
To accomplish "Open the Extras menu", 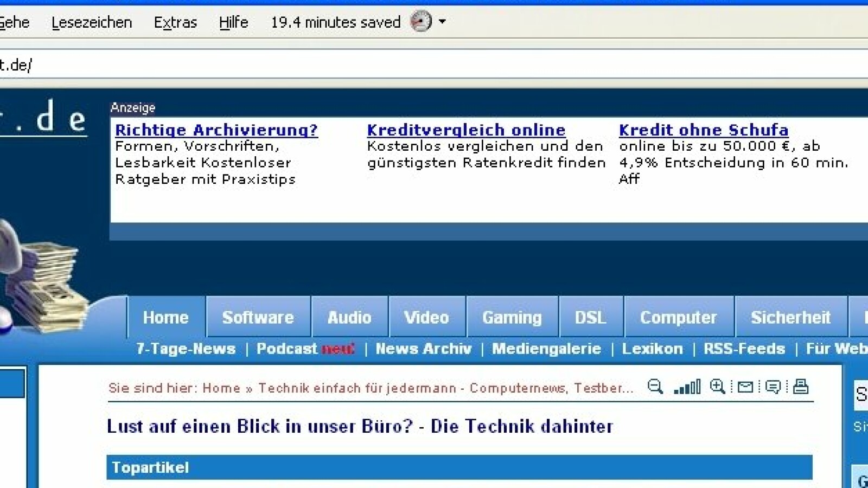I will pyautogui.click(x=175, y=22).
